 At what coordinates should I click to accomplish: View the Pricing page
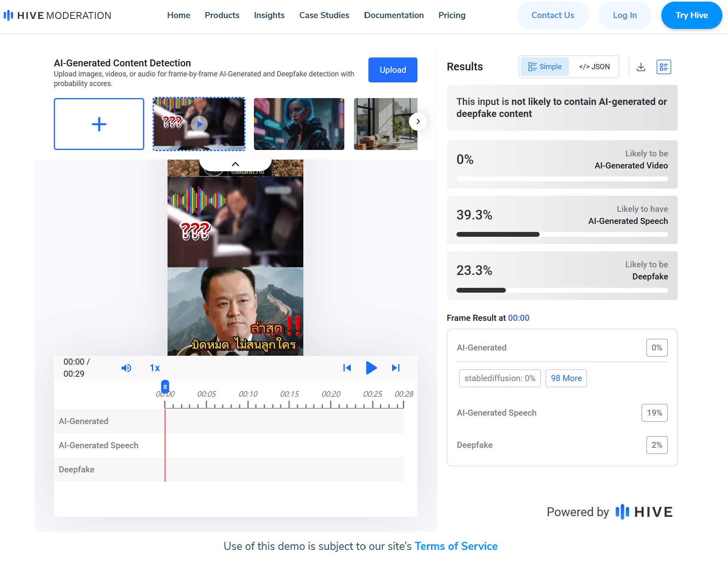point(452,15)
